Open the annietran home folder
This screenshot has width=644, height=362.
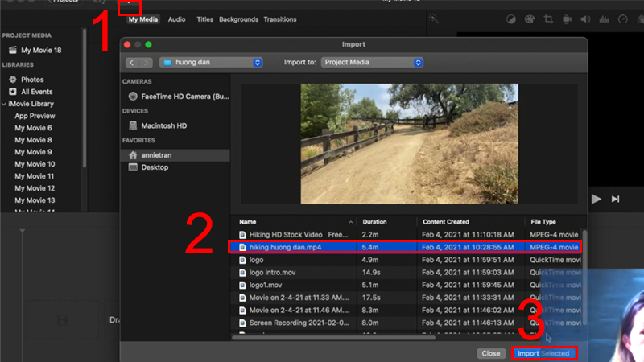click(175, 155)
